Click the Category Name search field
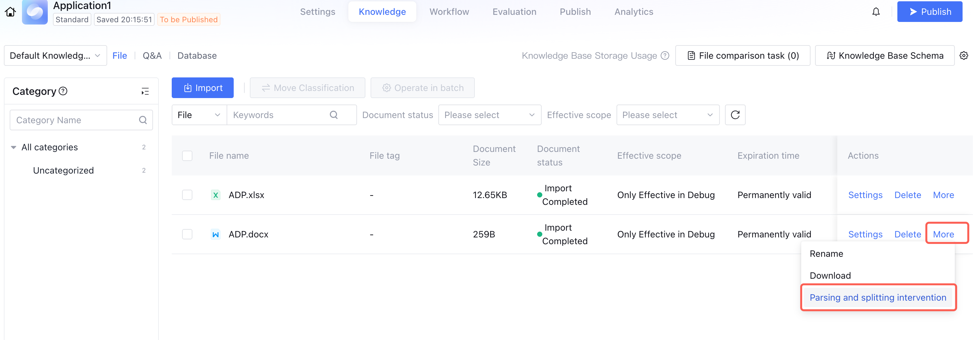980x340 pixels. pyautogui.click(x=76, y=120)
